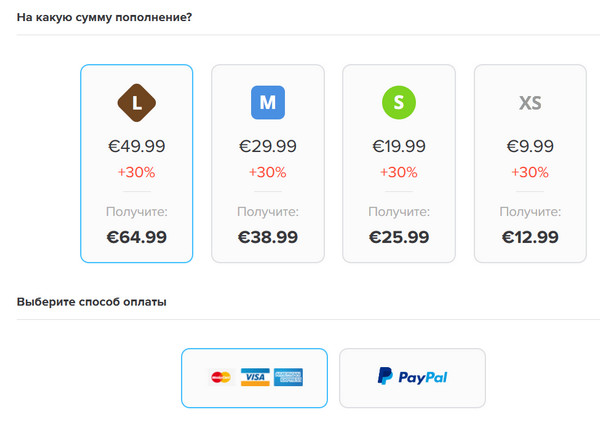600x422 pixels.
Task: Click "Получите:" label in the S card
Action: 399,212
